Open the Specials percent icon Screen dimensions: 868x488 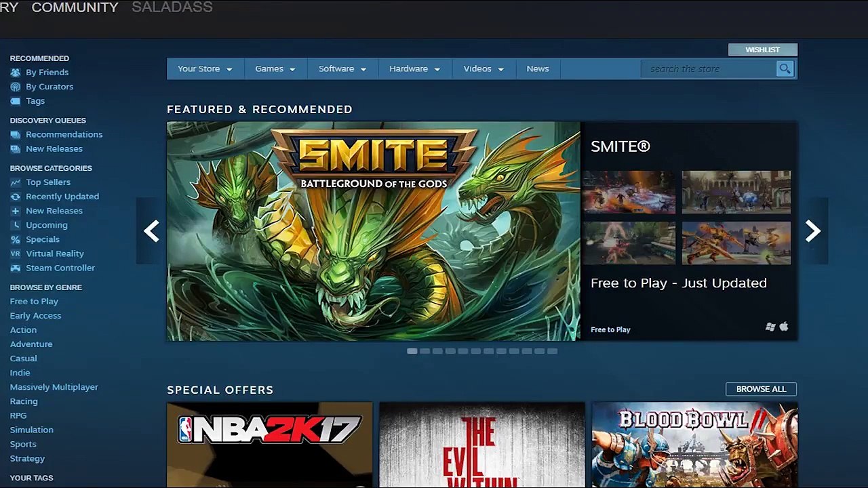(15, 239)
